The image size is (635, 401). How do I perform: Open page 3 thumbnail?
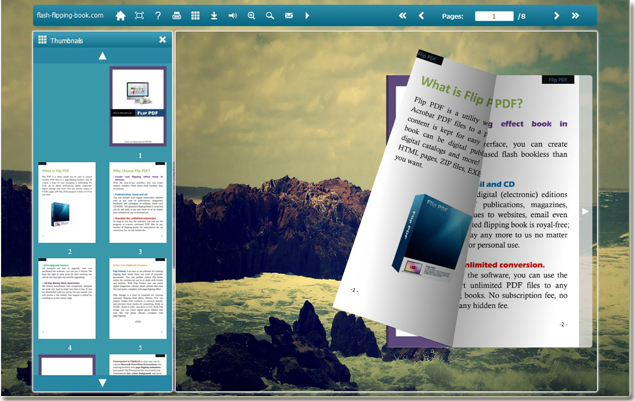[138, 203]
